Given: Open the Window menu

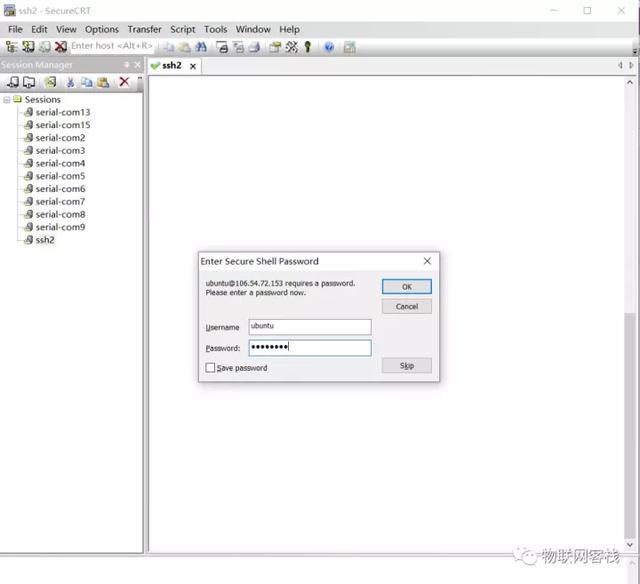Looking at the screenshot, I should coord(253,29).
